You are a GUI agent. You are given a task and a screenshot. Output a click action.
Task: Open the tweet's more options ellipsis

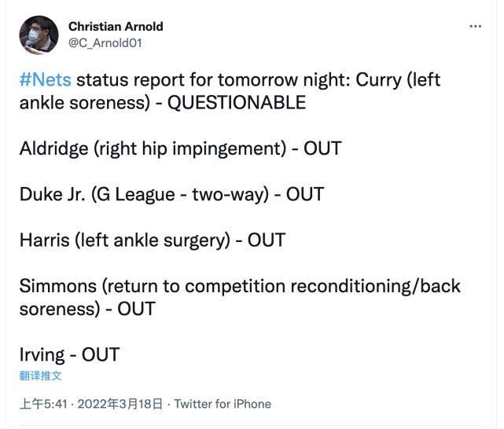point(475,26)
